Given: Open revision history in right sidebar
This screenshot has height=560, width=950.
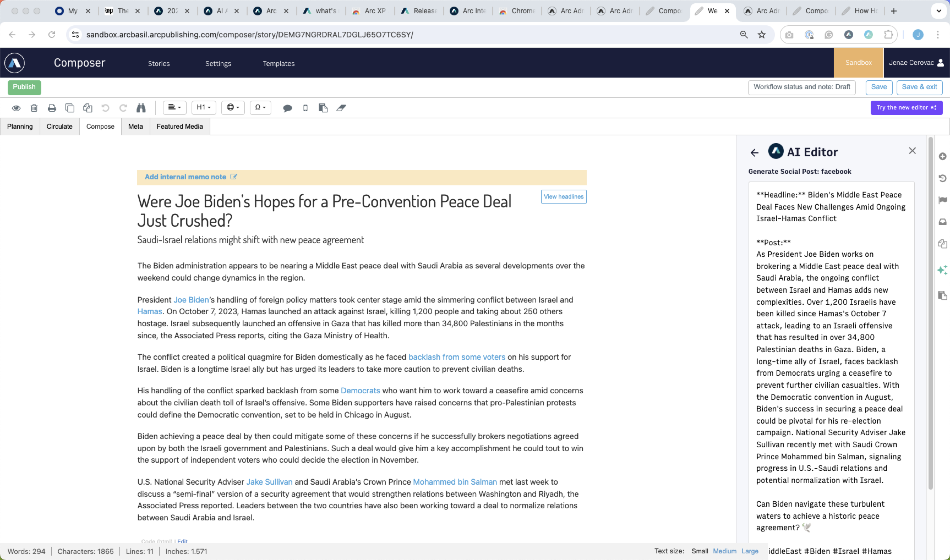Looking at the screenshot, I should click(943, 178).
